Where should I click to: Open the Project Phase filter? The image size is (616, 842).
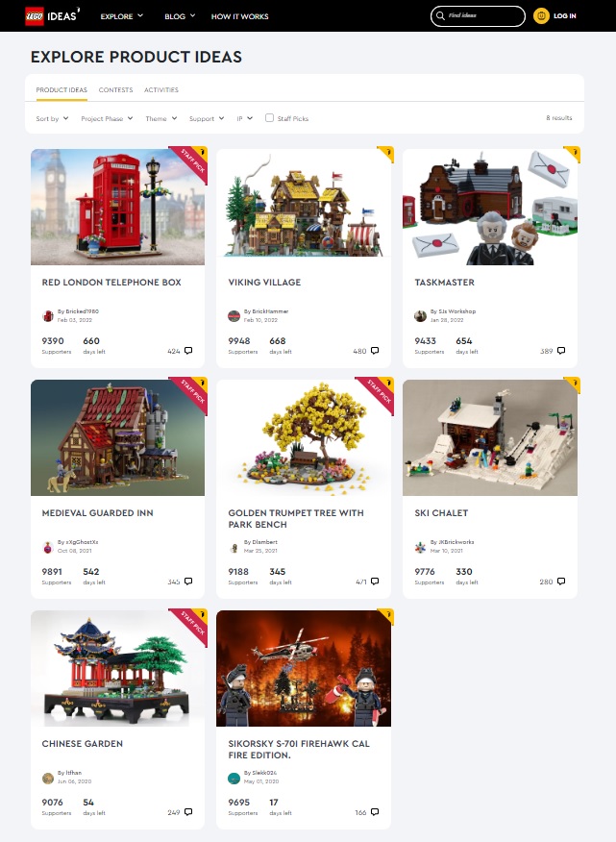pyautogui.click(x=107, y=118)
